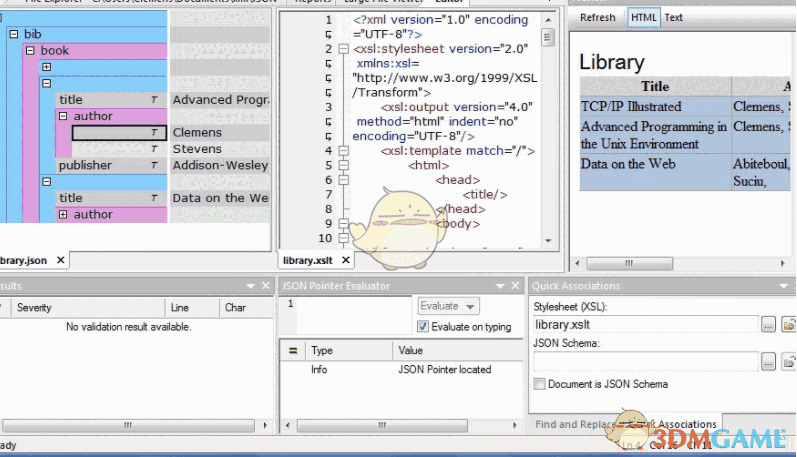Switch to the library.json document tab
Screen dimensions: 797x457
pos(23,260)
